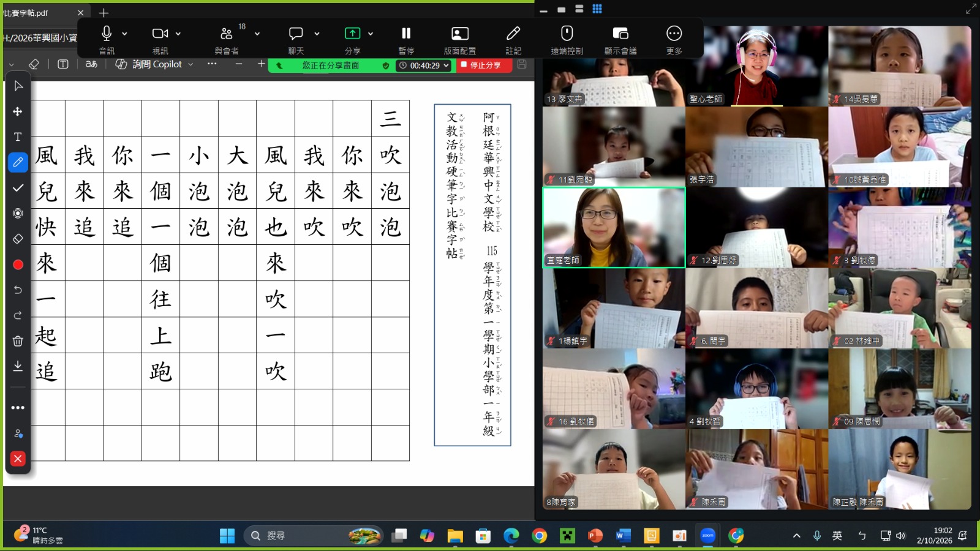The width and height of the screenshot is (980, 551).
Task: Click 詢問 Copilot button
Action: tap(154, 64)
